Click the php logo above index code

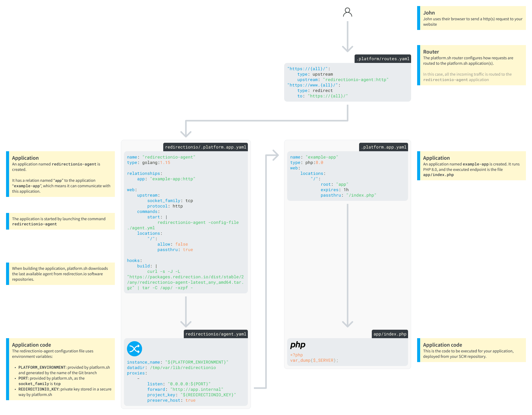click(x=298, y=345)
